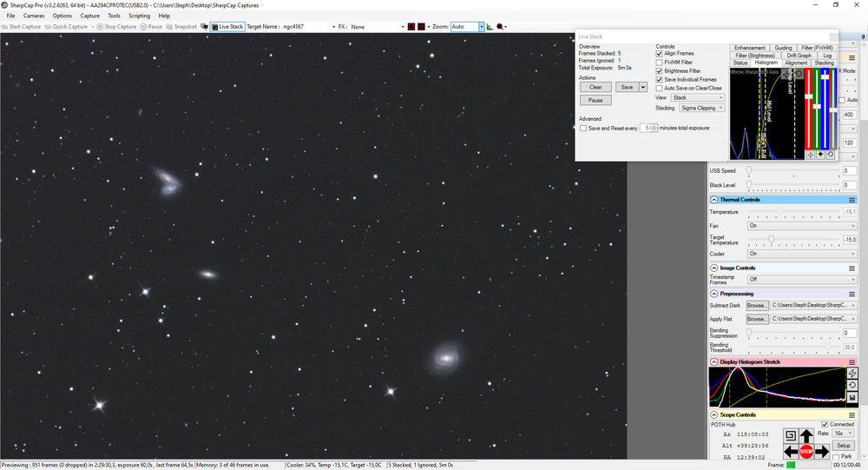Screen dimensions: 868x470
Task: Open the Scripting menu
Action: 139,16
